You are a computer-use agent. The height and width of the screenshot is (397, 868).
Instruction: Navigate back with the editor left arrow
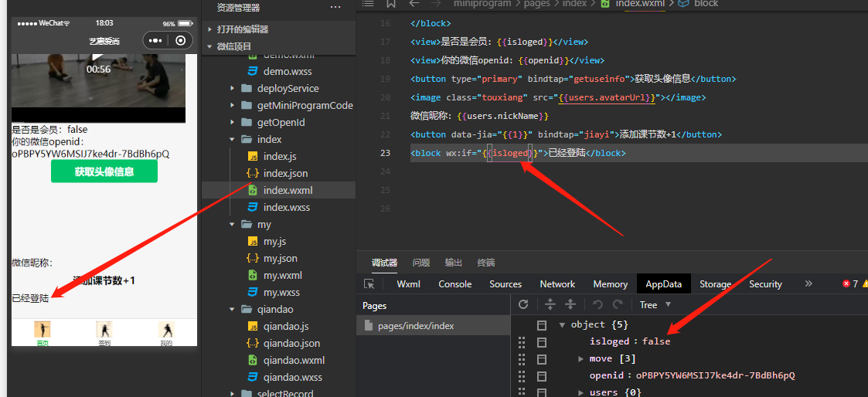(414, 3)
